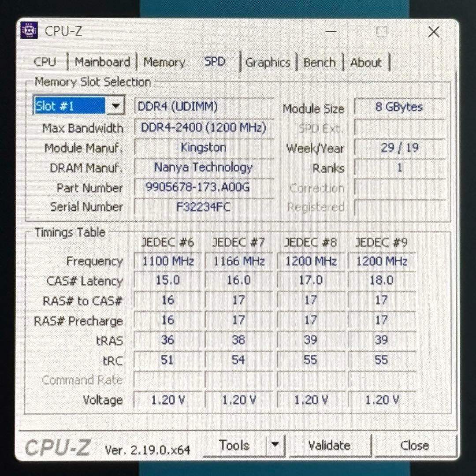Click the Close button at bottom
476x476 pixels.
tap(415, 445)
